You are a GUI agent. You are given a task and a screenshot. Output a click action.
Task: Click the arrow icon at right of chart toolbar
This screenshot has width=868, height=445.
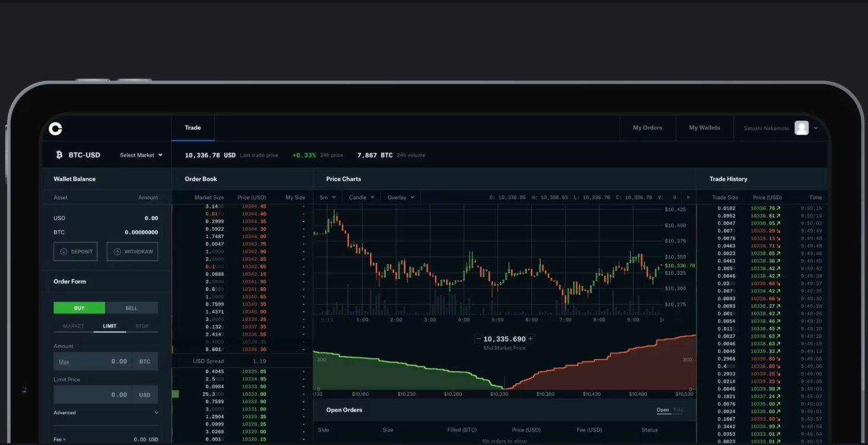click(x=688, y=198)
